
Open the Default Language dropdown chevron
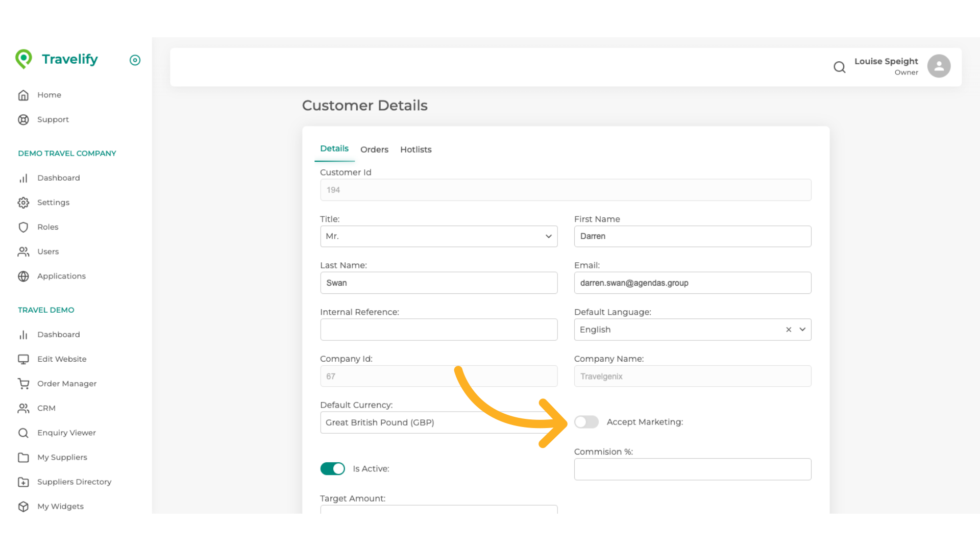tap(802, 330)
